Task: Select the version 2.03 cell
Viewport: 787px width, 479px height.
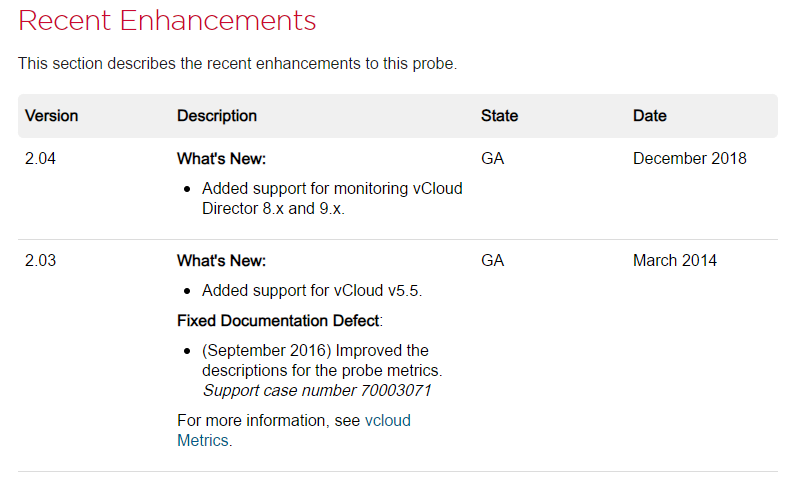Action: [x=42, y=261]
